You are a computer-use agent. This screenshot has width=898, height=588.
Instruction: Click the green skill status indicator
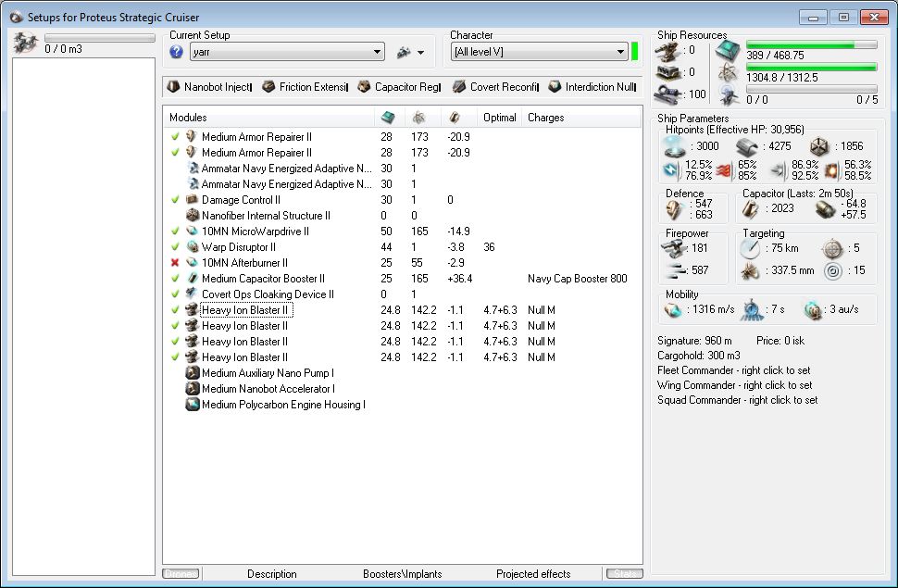point(634,52)
